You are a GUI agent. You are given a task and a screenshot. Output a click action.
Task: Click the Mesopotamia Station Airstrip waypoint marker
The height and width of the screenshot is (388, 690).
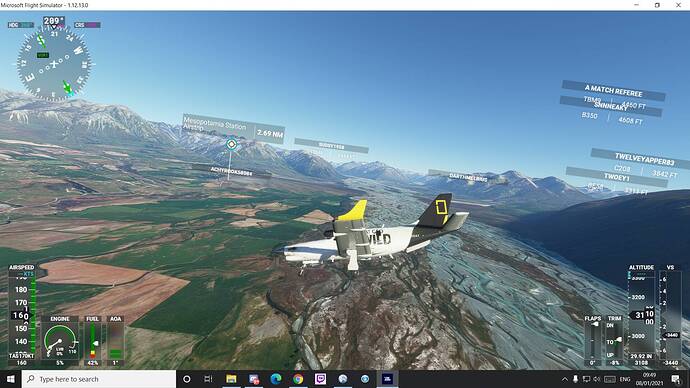(231, 144)
